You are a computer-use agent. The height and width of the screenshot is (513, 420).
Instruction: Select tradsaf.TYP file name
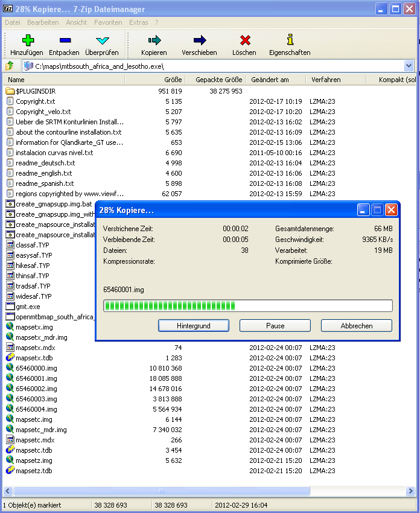tap(33, 286)
